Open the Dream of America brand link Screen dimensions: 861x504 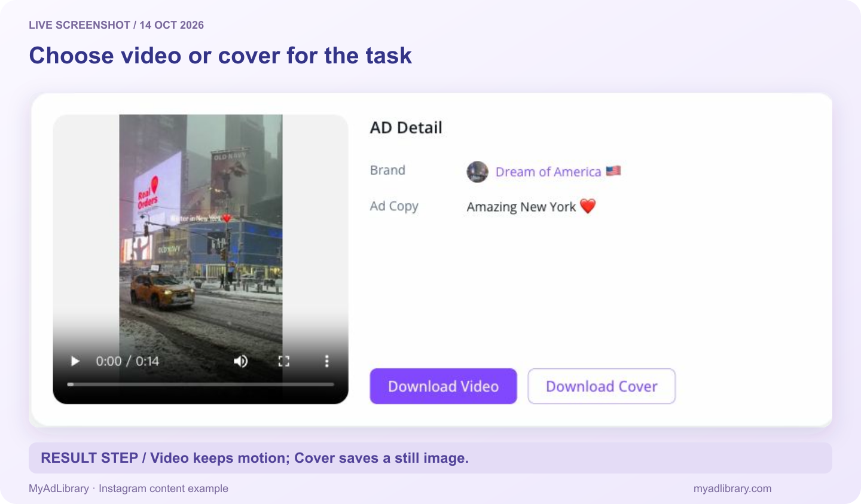tap(548, 172)
